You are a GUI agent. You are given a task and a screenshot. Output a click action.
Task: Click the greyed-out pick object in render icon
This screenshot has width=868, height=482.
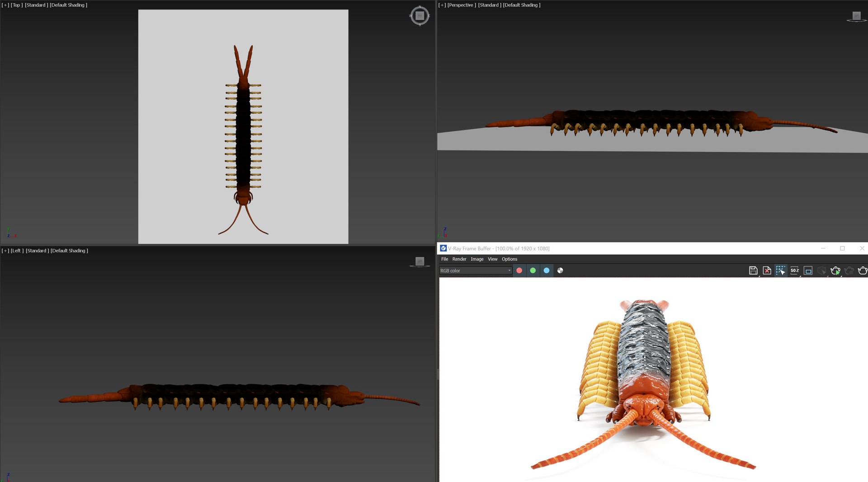[822, 271]
